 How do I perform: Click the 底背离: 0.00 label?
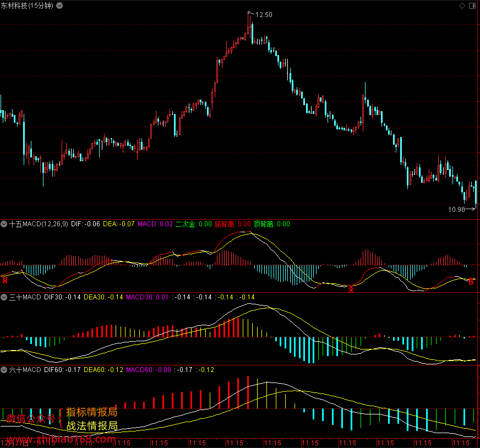click(x=233, y=224)
